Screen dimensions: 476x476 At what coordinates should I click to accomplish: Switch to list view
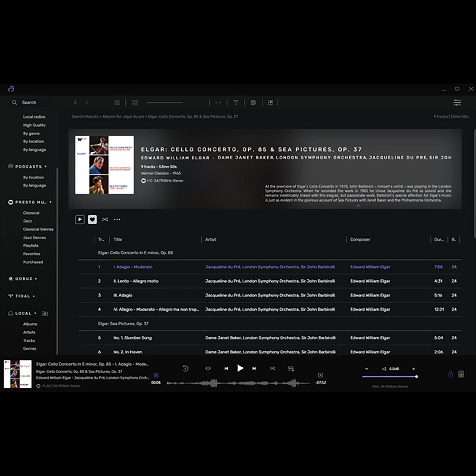pos(134,103)
